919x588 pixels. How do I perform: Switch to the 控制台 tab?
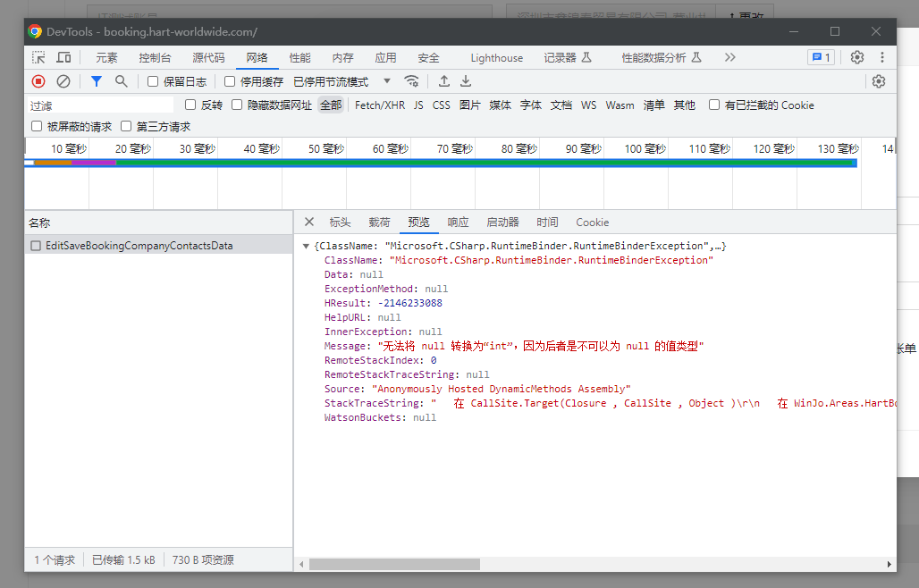155,57
